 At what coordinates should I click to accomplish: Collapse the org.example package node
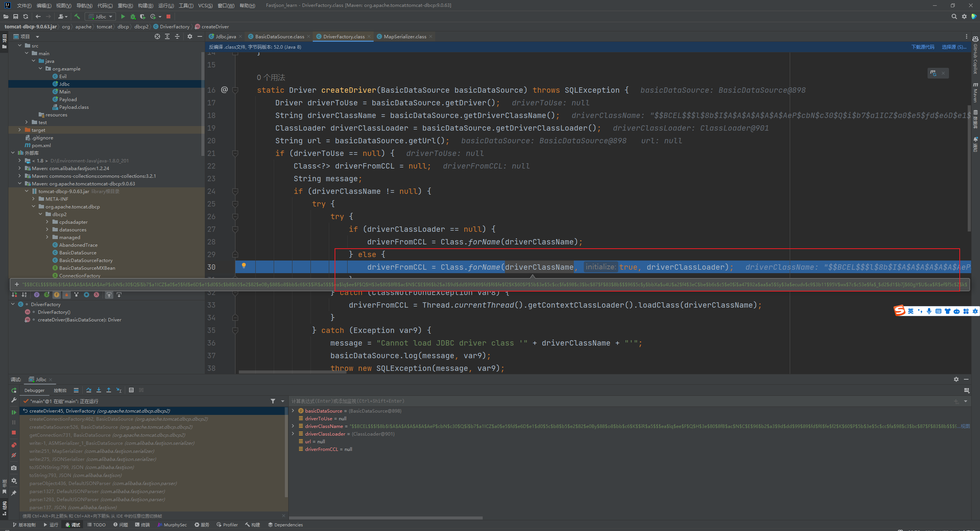[40, 69]
